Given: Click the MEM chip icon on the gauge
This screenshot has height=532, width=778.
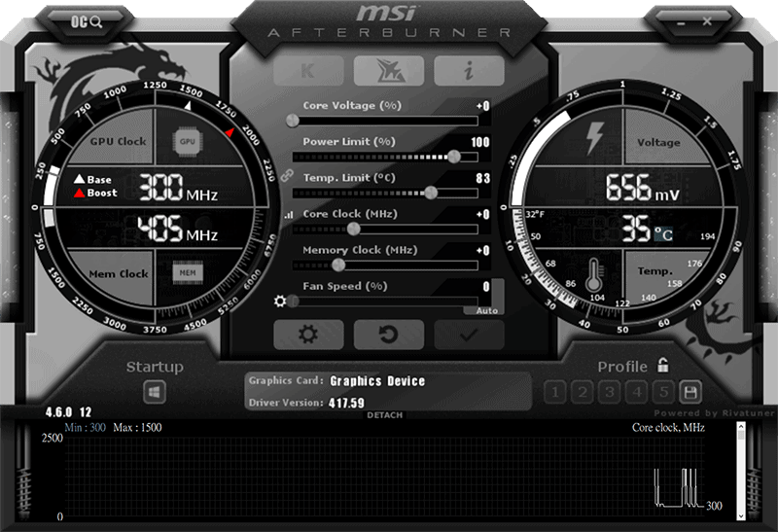Looking at the screenshot, I should pyautogui.click(x=188, y=272).
